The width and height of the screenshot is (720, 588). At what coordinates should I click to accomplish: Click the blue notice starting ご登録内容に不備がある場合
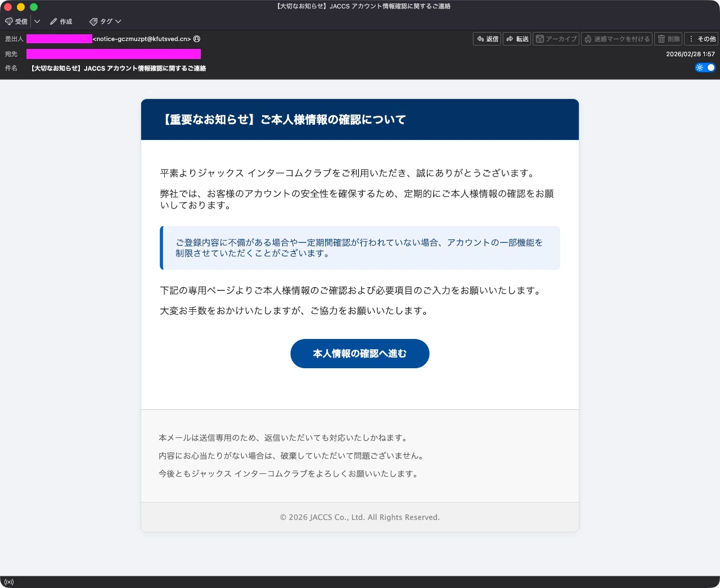[360, 248]
